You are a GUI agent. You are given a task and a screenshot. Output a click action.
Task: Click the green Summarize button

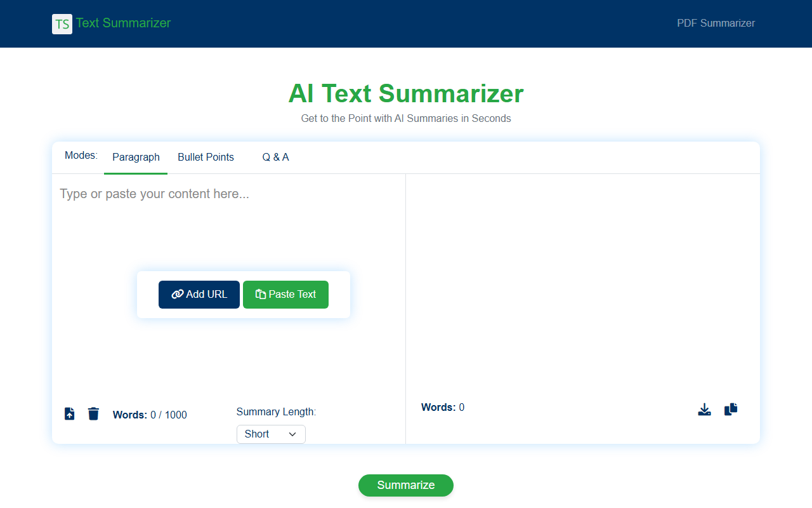[x=406, y=485]
